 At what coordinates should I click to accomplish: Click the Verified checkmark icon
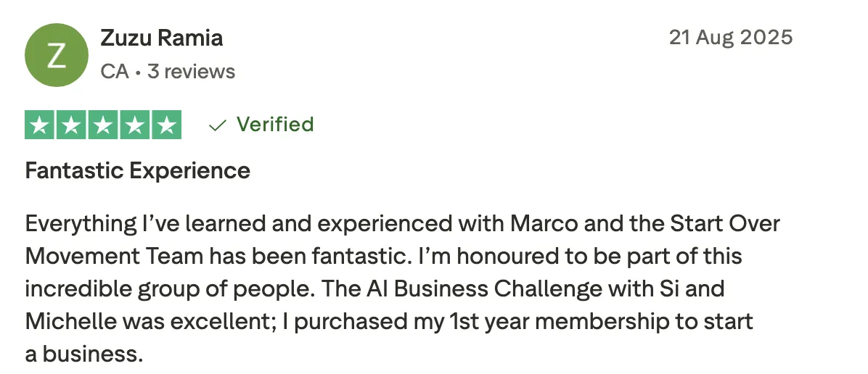pos(218,126)
